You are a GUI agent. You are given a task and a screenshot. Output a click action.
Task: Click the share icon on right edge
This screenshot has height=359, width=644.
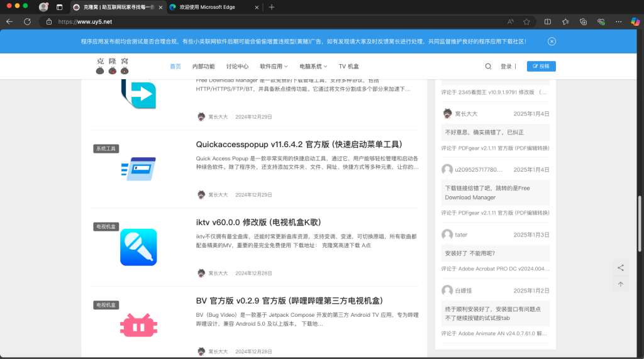pos(621,268)
